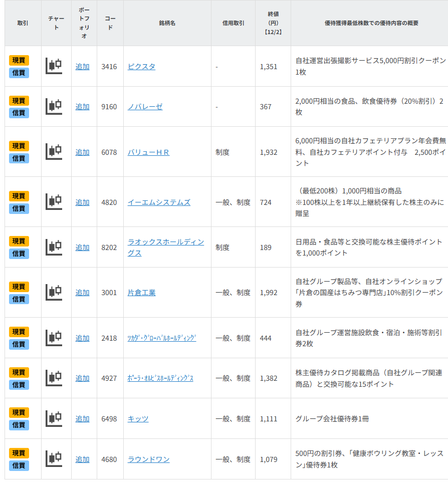Open ポーラ・オルビスホールディングス stock link

click(160, 378)
